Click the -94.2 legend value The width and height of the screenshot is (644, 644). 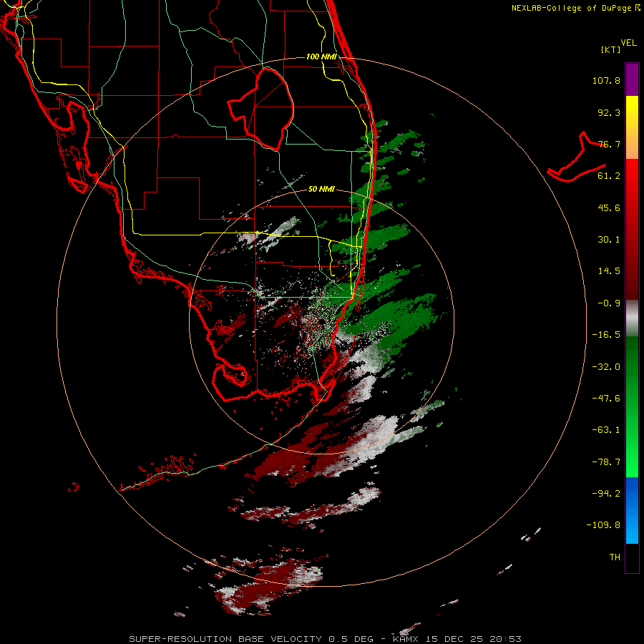[x=606, y=494]
